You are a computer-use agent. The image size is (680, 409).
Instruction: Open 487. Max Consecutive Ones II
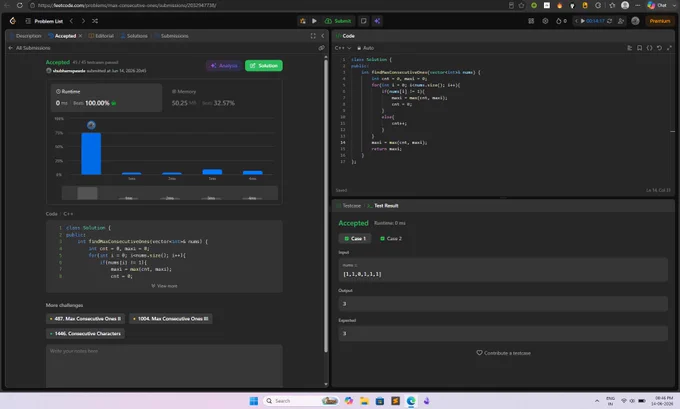pyautogui.click(x=85, y=319)
